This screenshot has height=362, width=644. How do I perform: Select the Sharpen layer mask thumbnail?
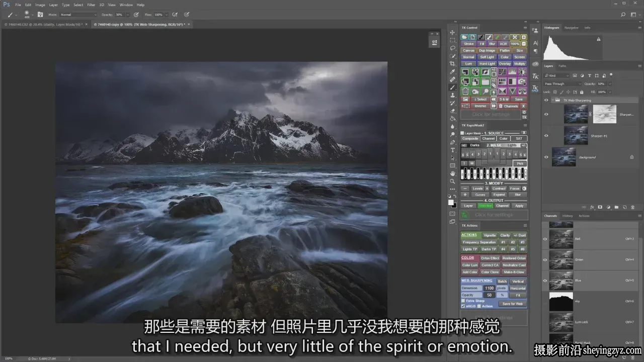(x=605, y=114)
